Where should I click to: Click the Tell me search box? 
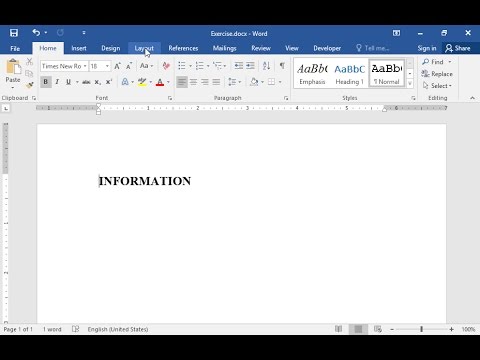373,48
